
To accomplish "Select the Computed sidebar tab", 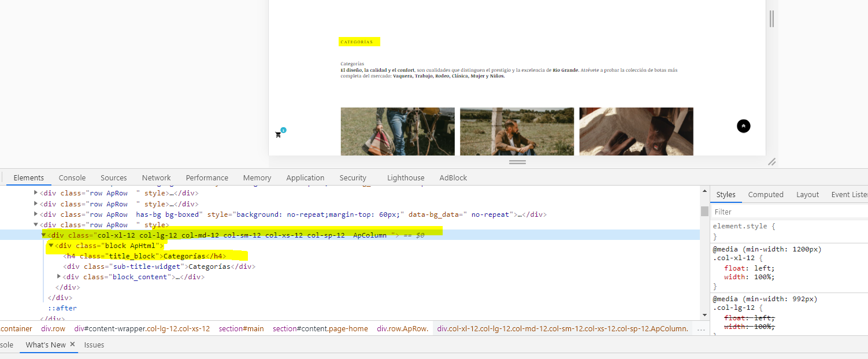I will coord(766,194).
